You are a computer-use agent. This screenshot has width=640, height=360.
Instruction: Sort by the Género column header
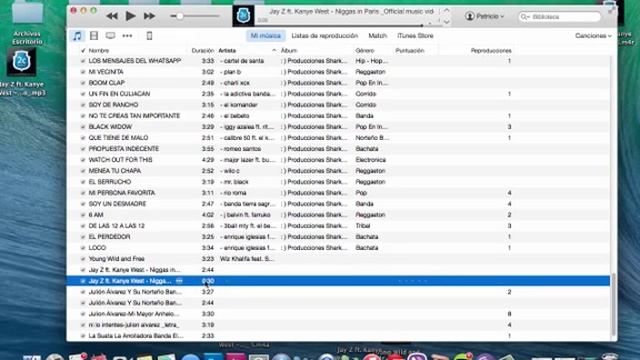point(364,51)
